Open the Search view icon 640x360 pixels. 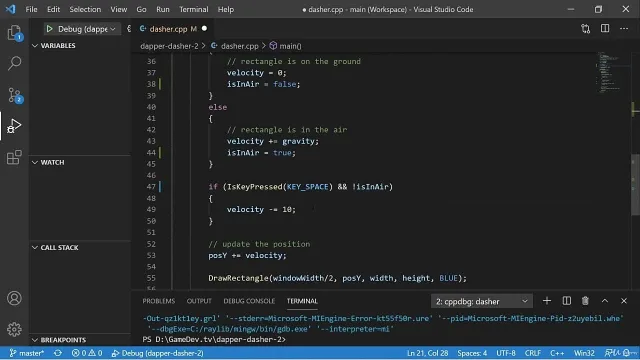(x=14, y=63)
